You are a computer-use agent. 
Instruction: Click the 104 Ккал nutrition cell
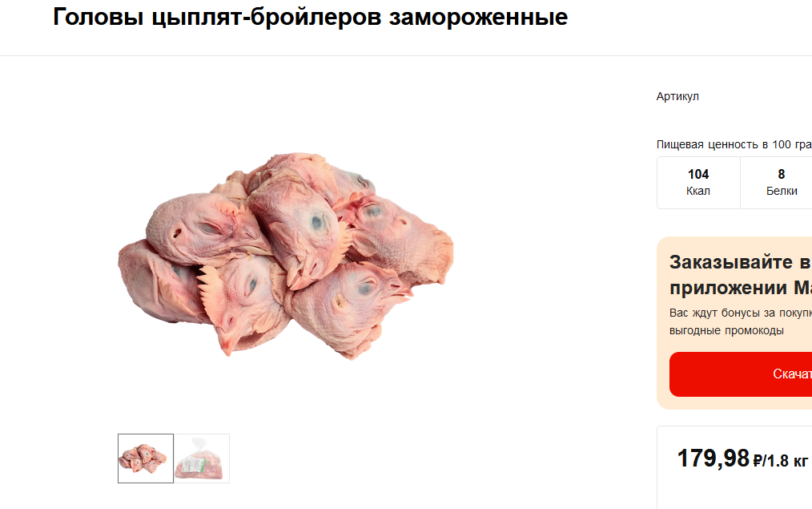698,183
